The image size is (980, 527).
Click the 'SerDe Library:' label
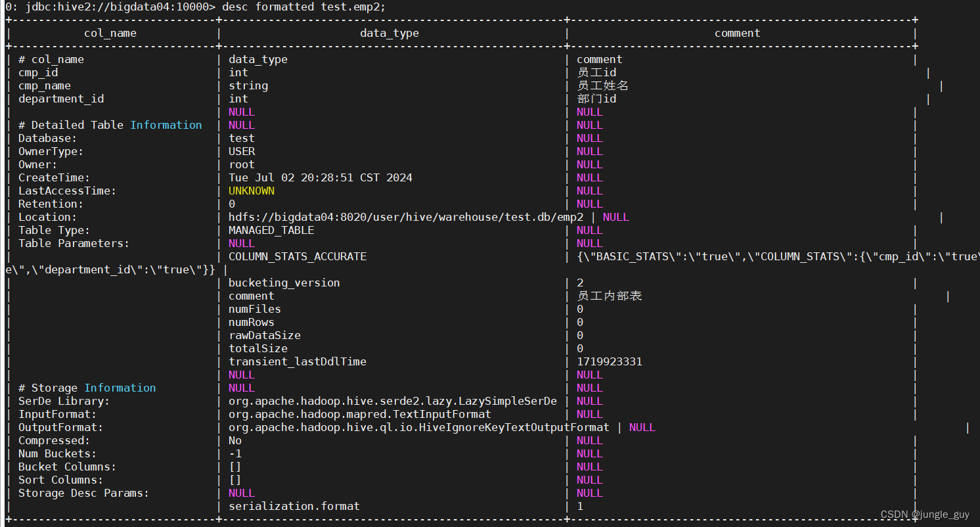pos(64,401)
